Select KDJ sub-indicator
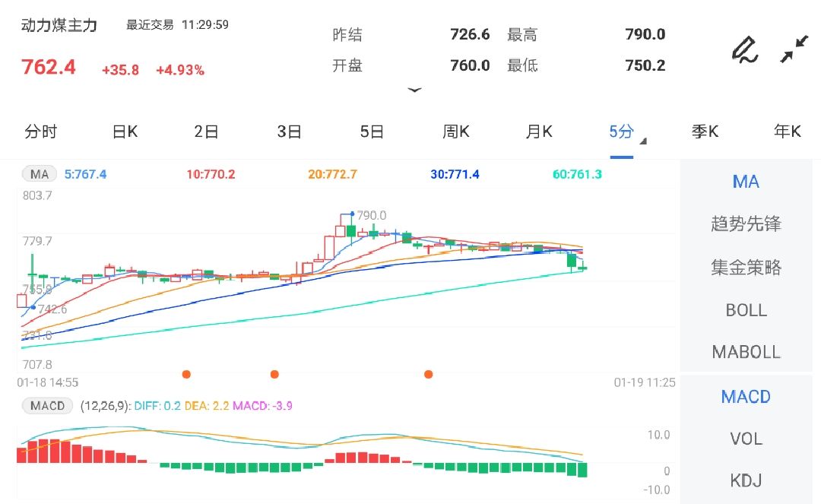Image resolution: width=821 pixels, height=504 pixels. pyautogui.click(x=746, y=480)
